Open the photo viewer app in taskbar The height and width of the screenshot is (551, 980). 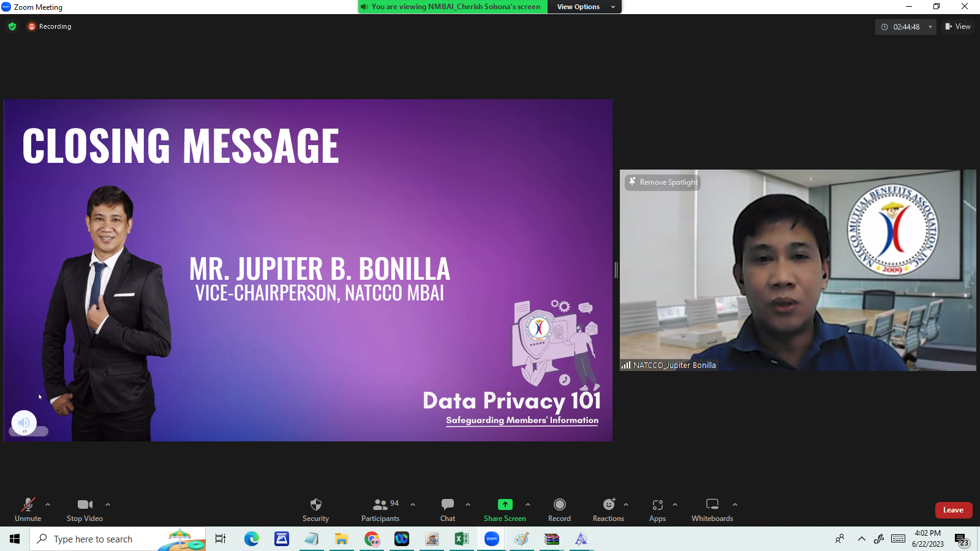(432, 539)
